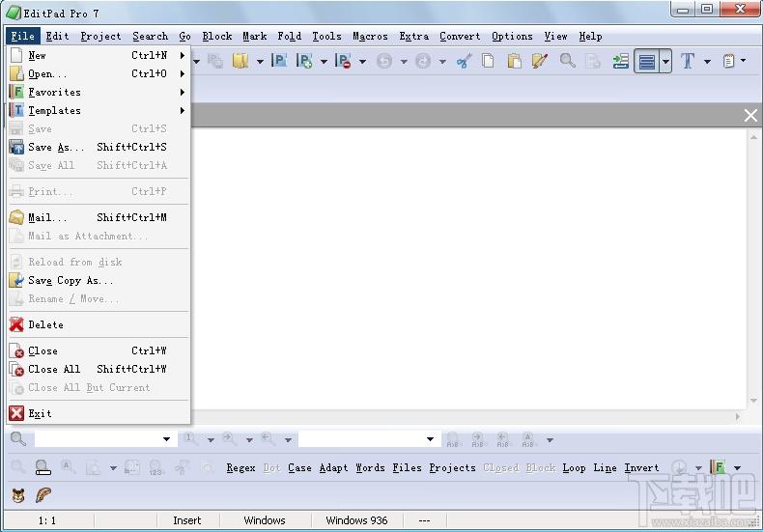Screen dimensions: 763x532
Task: Close the tab with white X
Action: coord(750,115)
